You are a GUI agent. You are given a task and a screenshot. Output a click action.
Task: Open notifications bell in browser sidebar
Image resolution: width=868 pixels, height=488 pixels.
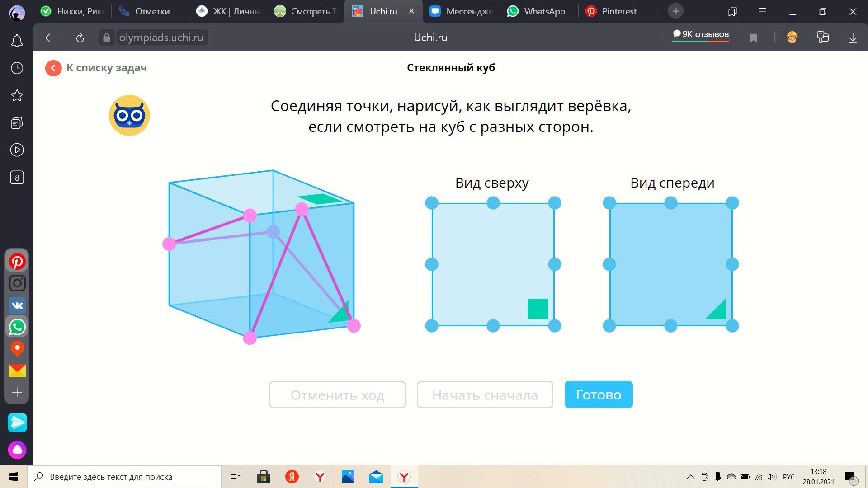(x=17, y=41)
